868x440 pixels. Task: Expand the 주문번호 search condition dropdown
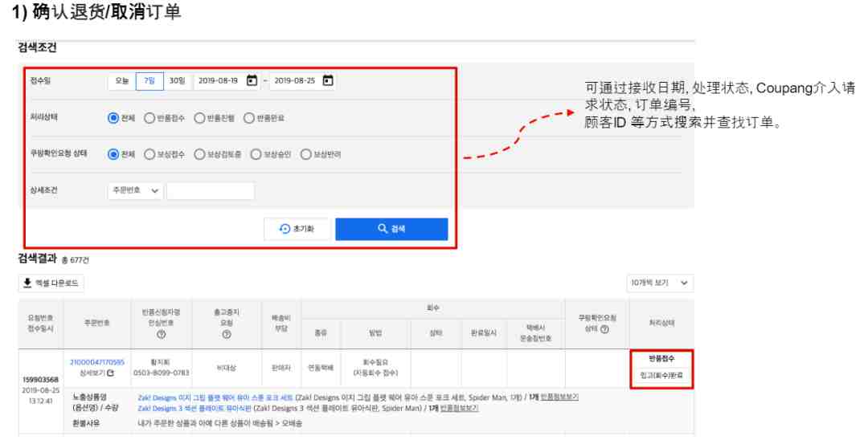click(x=136, y=191)
